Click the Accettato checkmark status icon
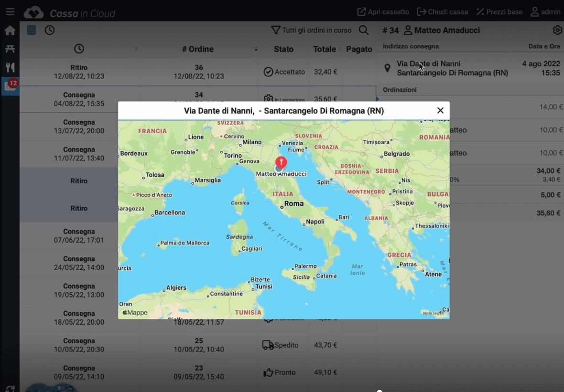564x392 pixels. pyautogui.click(x=268, y=72)
